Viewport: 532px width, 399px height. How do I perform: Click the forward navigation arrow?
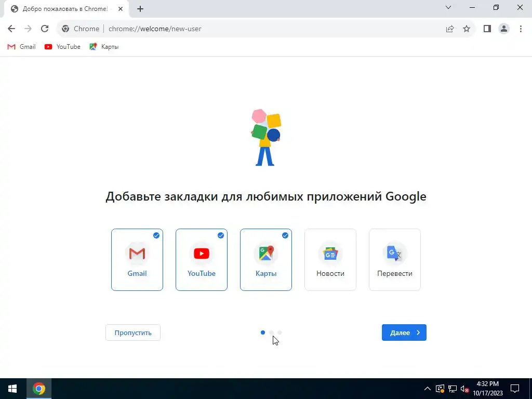[28, 29]
